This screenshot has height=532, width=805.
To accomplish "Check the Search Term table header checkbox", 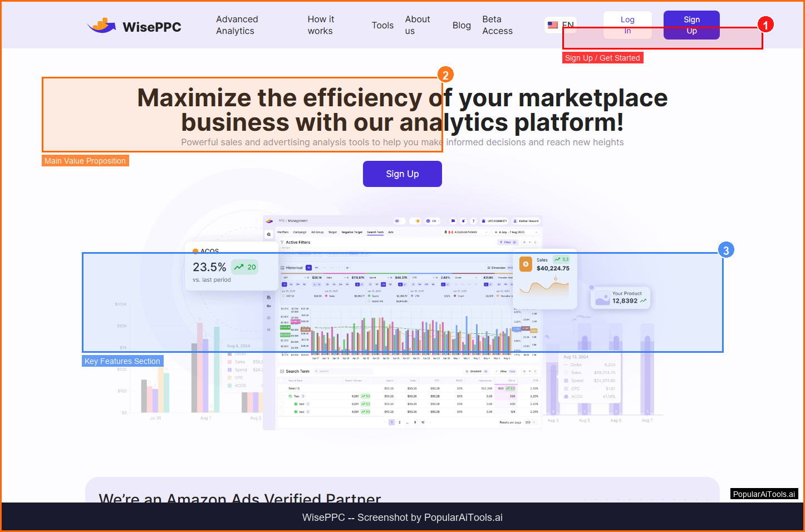I will (282, 381).
